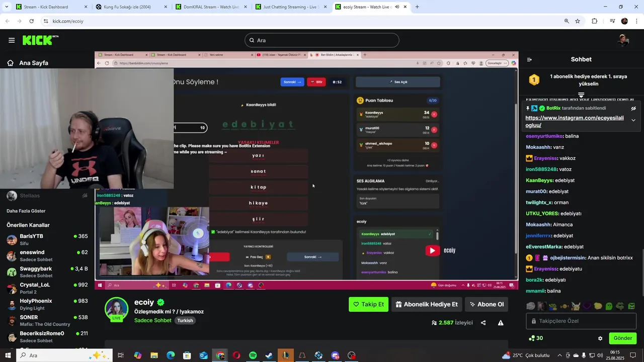Open Spotify from taskbar
644x362 pixels.
click(x=253, y=355)
